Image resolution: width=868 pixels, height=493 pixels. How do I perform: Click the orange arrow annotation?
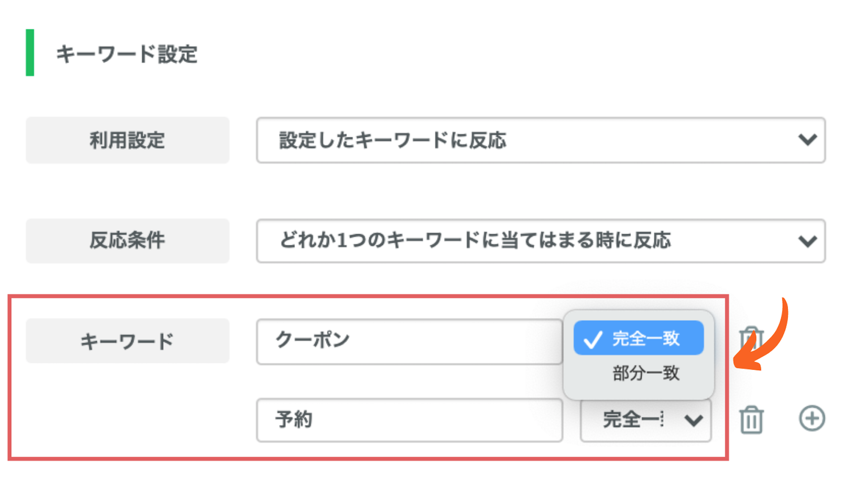(x=761, y=334)
